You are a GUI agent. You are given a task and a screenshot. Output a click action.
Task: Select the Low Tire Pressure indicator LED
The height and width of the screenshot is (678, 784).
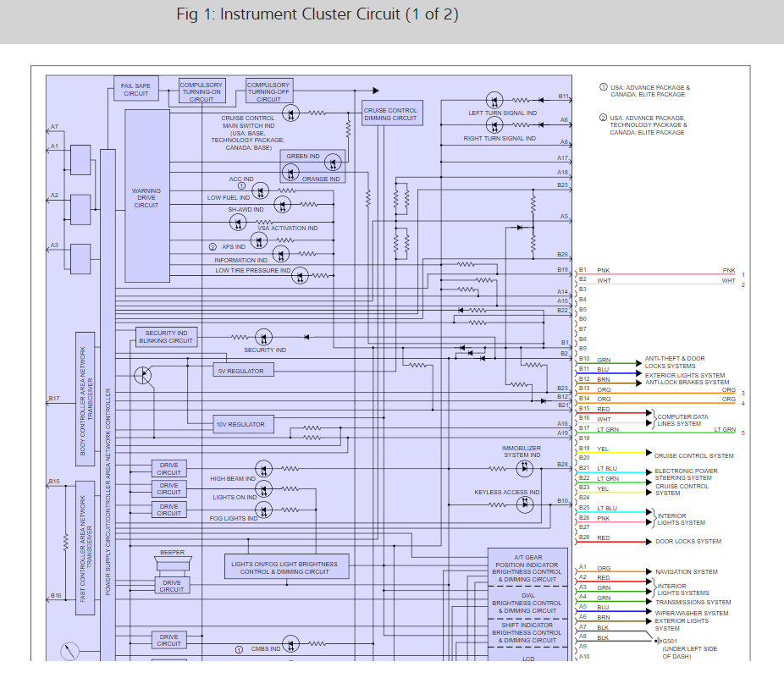300,275
